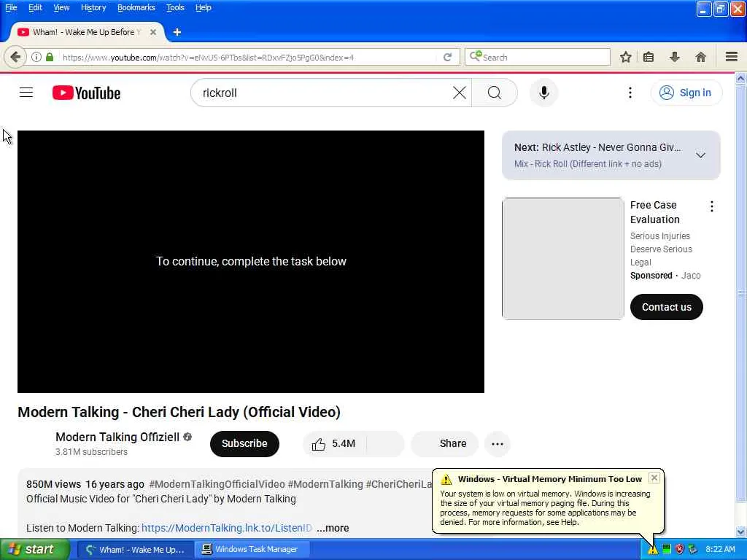Click the Sign in button

(686, 93)
